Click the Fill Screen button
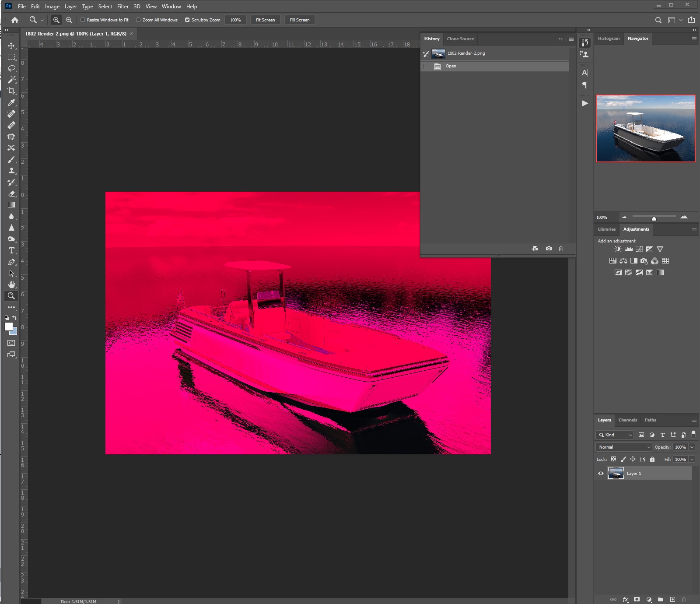The width and height of the screenshot is (700, 604). pos(300,20)
